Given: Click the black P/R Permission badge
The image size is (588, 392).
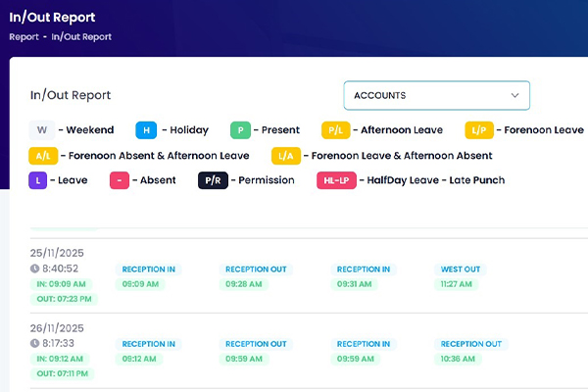Looking at the screenshot, I should click(x=213, y=180).
